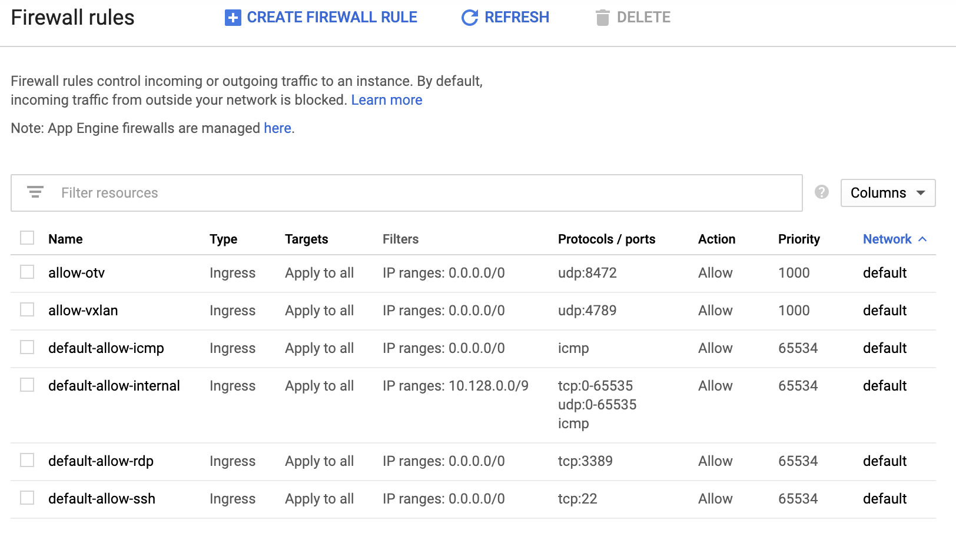Check the default-allow-ssh rule checkbox
The height and width of the screenshot is (560, 956).
pyautogui.click(x=27, y=498)
